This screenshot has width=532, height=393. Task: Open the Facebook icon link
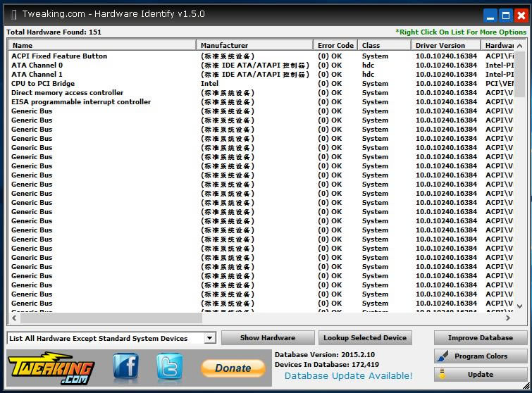[126, 366]
